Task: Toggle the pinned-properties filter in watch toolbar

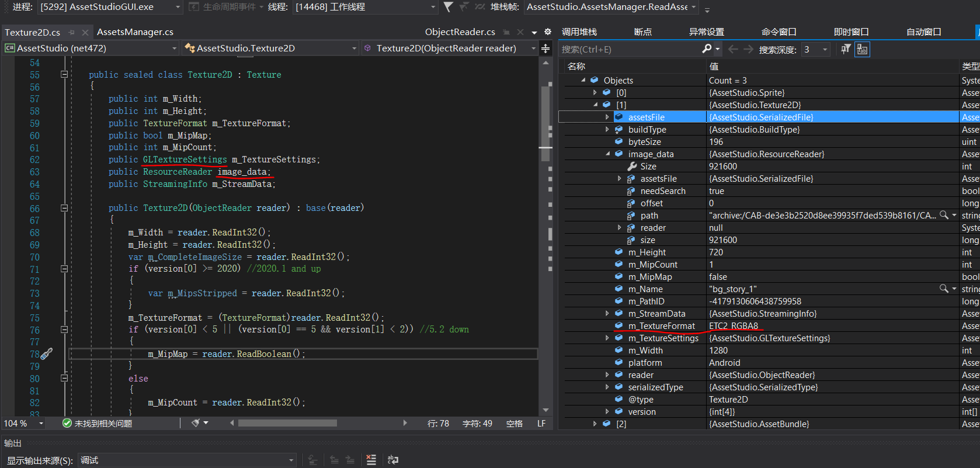Action: (845, 49)
